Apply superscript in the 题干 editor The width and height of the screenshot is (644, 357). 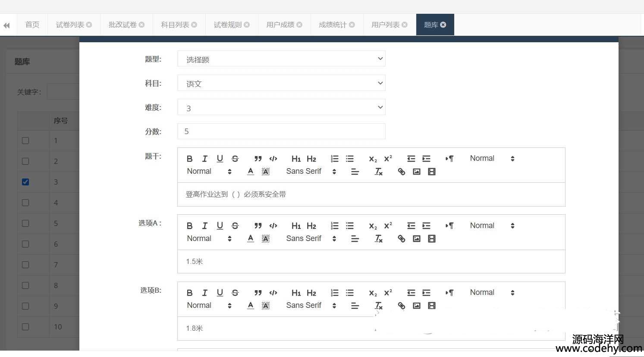[388, 159]
